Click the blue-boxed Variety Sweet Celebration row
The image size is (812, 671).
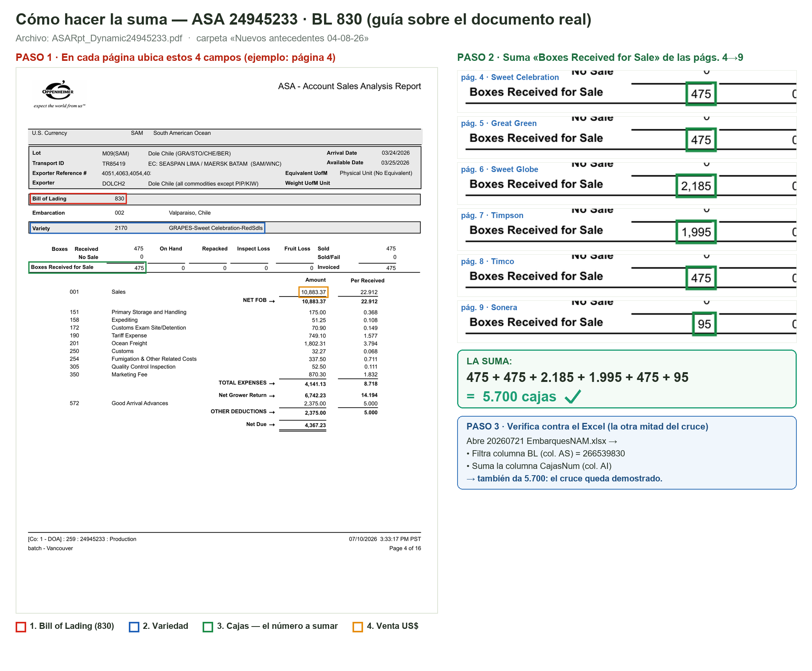click(148, 228)
